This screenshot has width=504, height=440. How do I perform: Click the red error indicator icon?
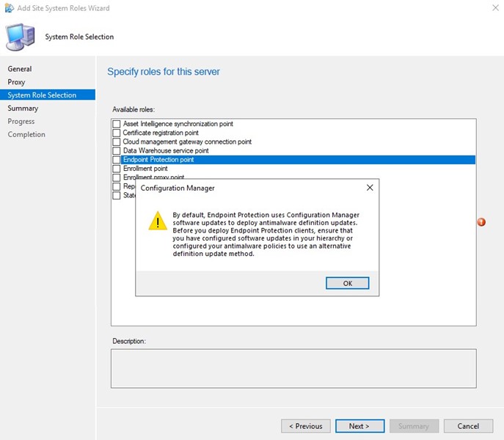tap(481, 221)
